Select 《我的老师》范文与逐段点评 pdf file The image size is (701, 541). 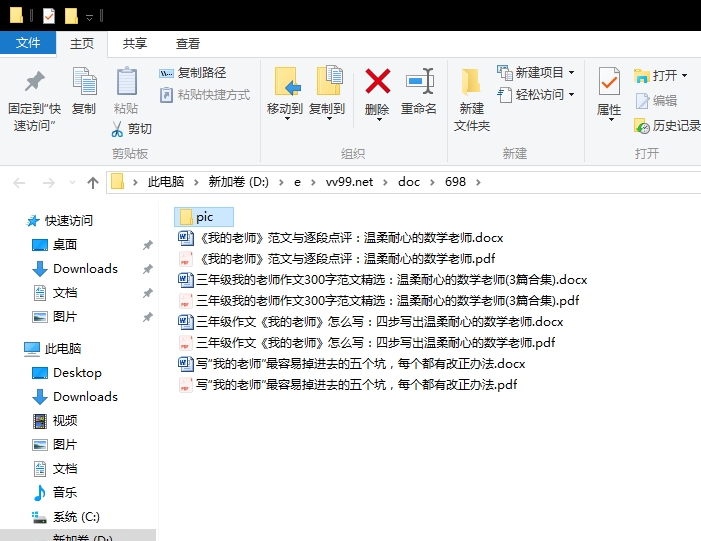click(x=337, y=258)
